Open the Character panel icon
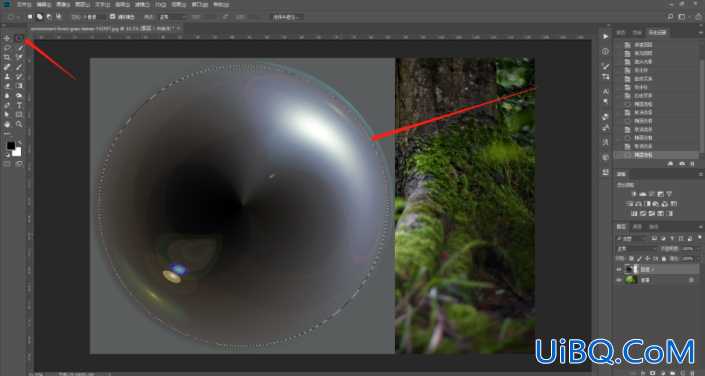Viewport: 705px width, 376px height. coord(606,91)
